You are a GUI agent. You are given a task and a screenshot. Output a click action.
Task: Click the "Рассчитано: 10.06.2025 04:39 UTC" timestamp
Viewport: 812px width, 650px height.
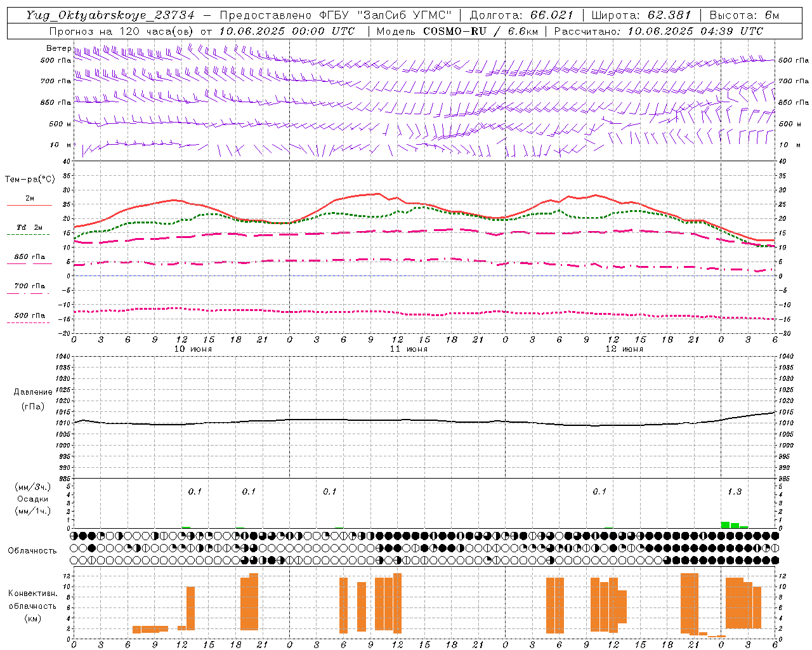[659, 31]
